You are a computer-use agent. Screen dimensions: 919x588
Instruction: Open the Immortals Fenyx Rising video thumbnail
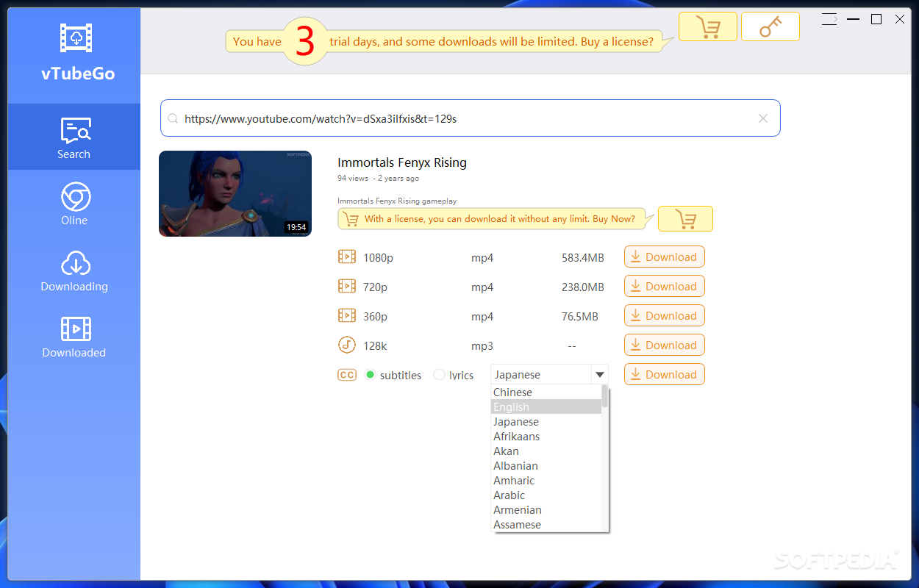235,194
